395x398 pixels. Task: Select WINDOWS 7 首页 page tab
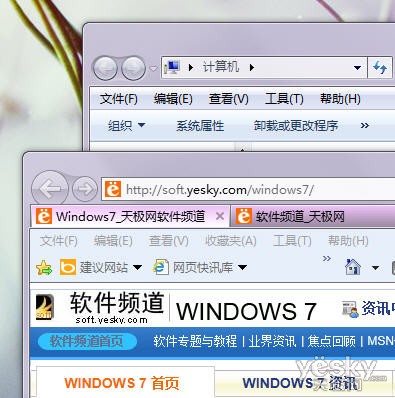coord(125,382)
